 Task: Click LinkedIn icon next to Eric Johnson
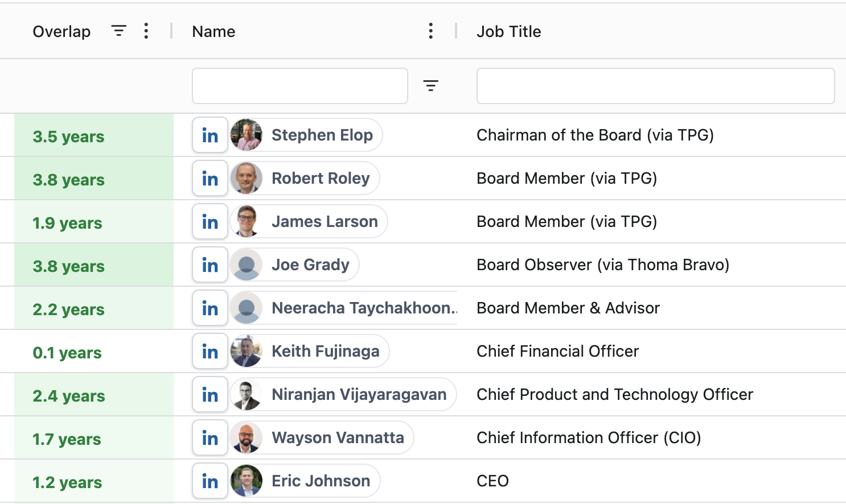[x=210, y=481]
